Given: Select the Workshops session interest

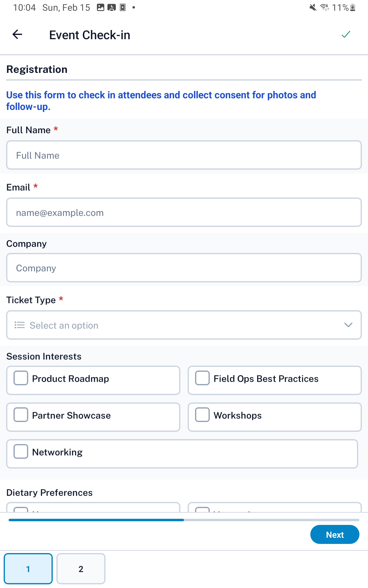Looking at the screenshot, I should point(202,415).
